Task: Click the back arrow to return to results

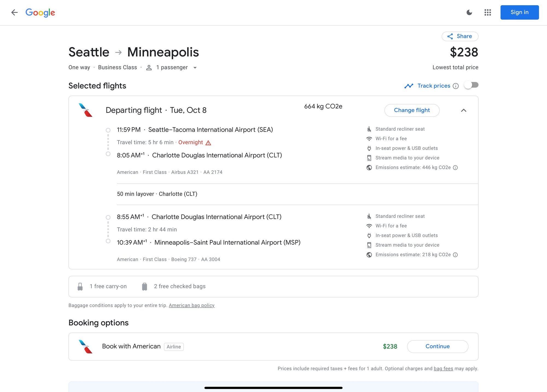Action: pos(14,12)
